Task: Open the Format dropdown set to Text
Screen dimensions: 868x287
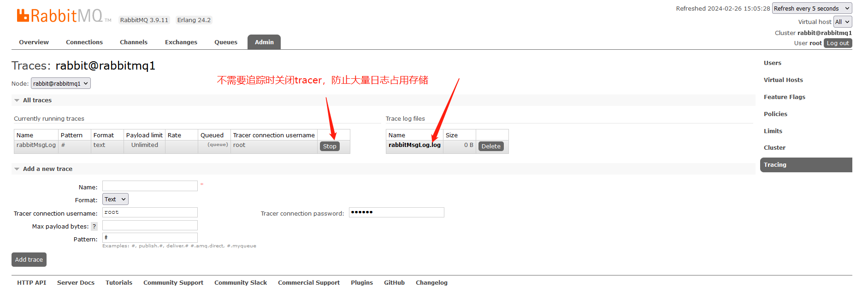Action: click(x=115, y=199)
